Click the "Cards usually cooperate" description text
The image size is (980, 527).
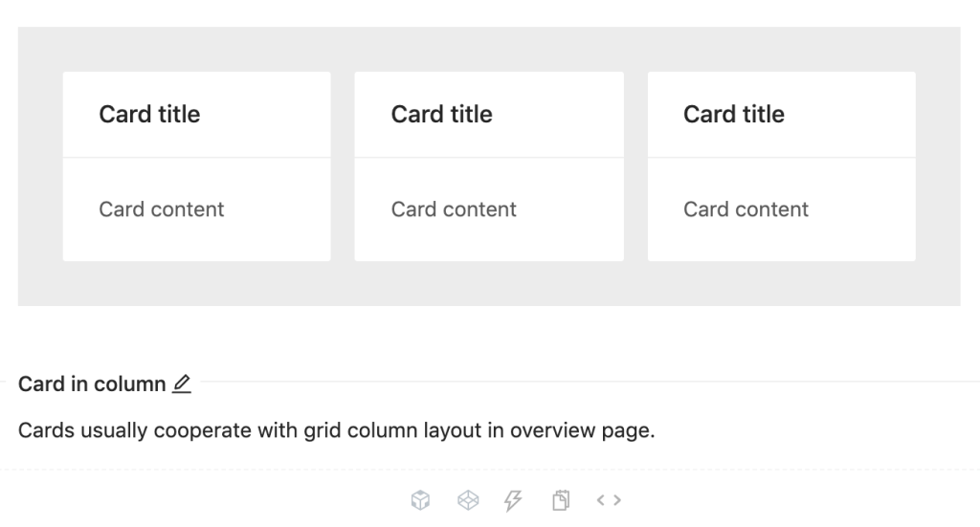point(336,430)
